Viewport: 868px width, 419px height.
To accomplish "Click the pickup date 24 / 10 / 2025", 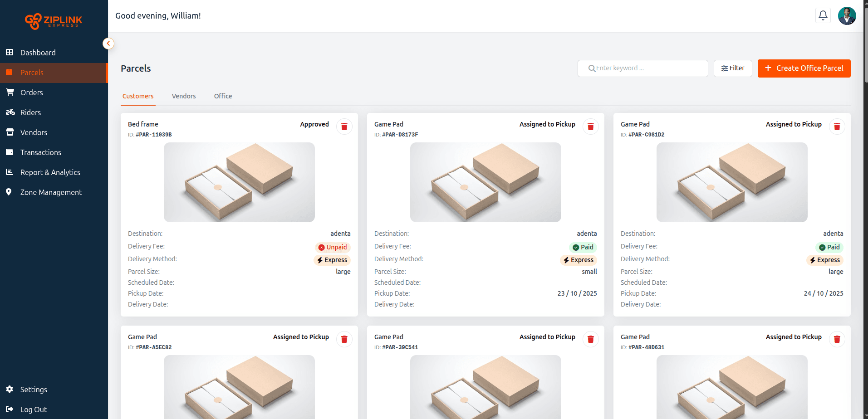I will pos(824,293).
